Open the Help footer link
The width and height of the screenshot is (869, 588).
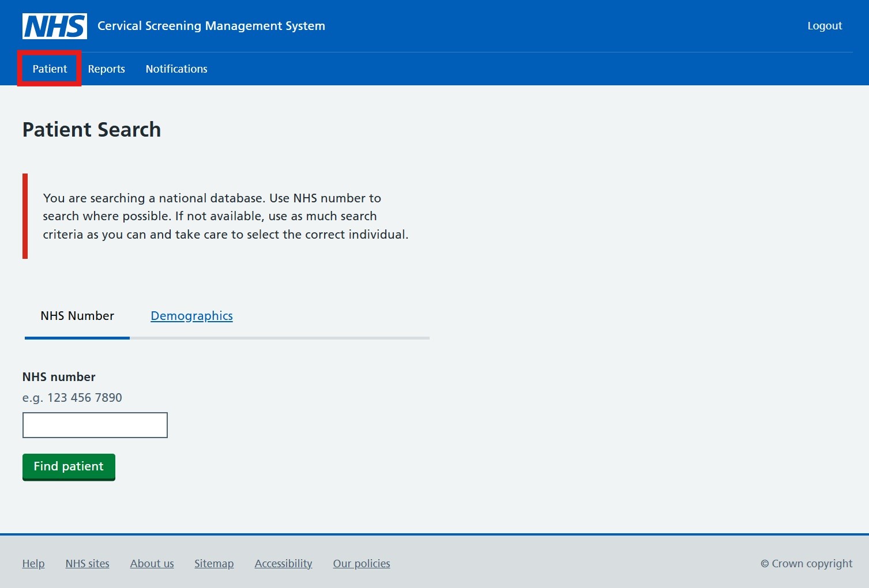coord(33,563)
